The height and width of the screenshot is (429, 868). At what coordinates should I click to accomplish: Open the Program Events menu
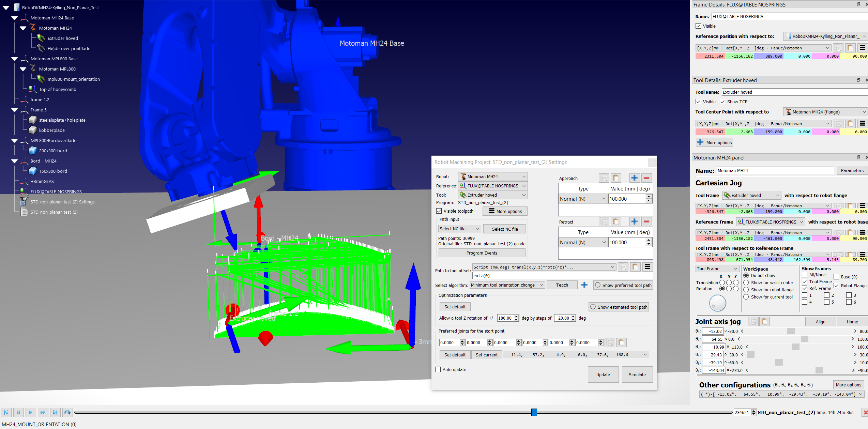(482, 253)
